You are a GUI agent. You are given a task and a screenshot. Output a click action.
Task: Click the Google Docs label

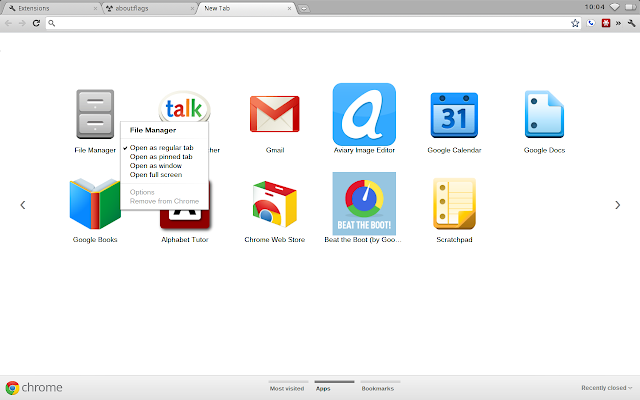pos(544,150)
